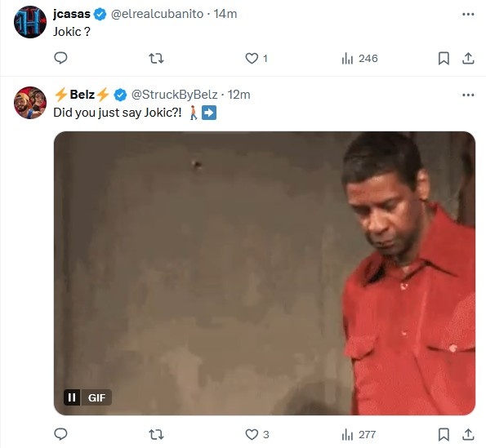View analytics showing 277 views
This screenshot has width=486, height=448.
click(359, 434)
